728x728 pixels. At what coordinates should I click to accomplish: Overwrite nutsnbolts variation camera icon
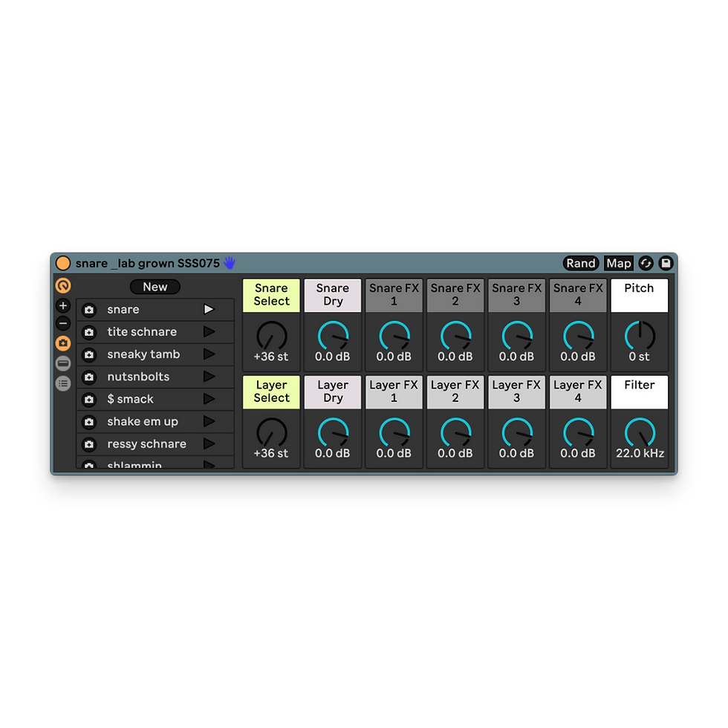(89, 377)
